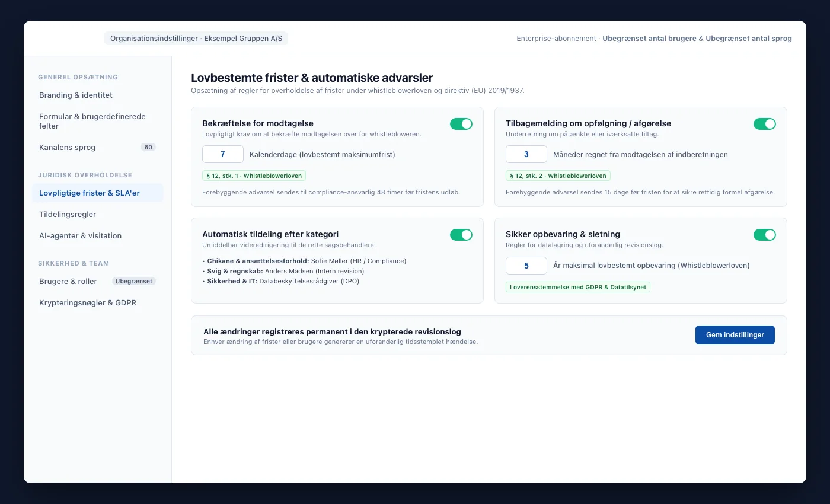Viewport: 830px width, 504px height.
Task: Disable the Bekræftelse for modtagelse switch
Action: (461, 124)
